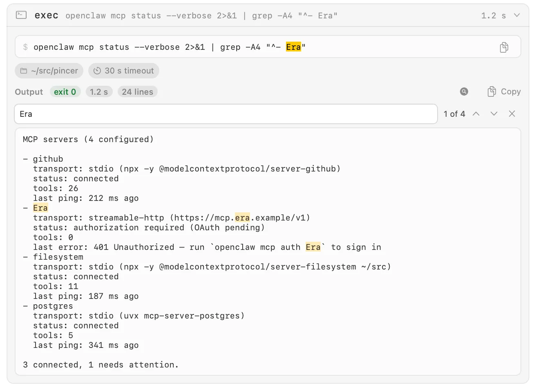The width and height of the screenshot is (536, 392).
Task: Copy the output using Copy button
Action: coord(504,91)
